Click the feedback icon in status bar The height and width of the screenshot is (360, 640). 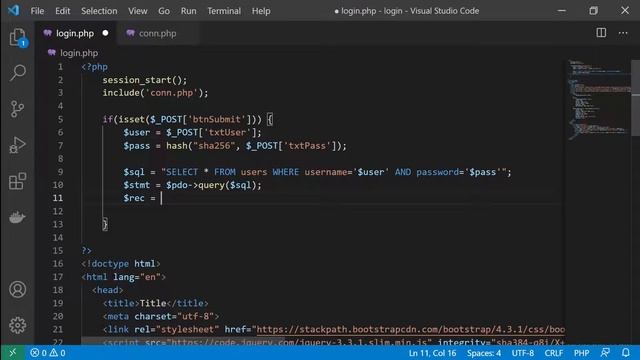(605, 353)
